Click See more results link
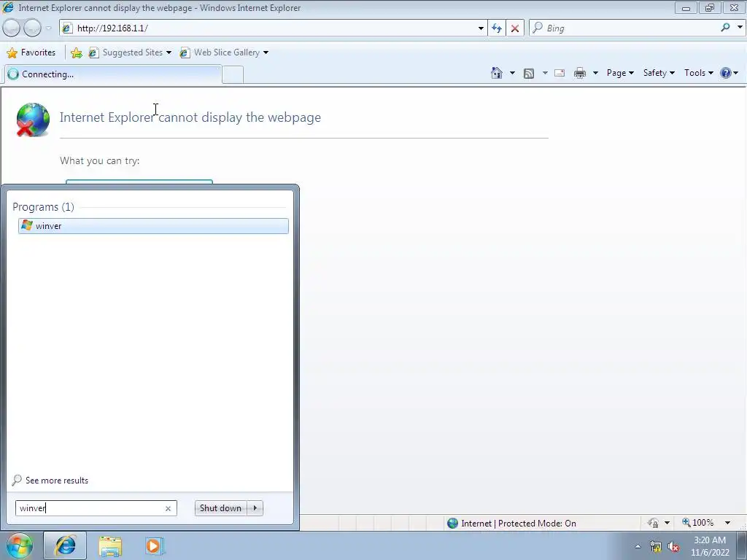Viewport: 747px width, 560px height. (x=51, y=481)
